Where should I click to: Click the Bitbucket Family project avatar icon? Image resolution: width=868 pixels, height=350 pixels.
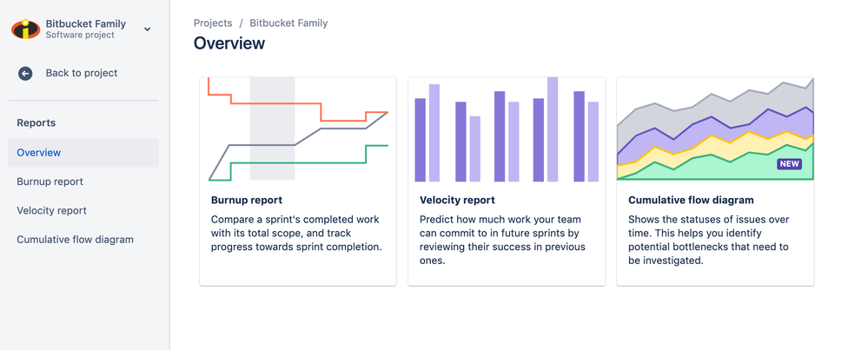pyautogui.click(x=26, y=29)
